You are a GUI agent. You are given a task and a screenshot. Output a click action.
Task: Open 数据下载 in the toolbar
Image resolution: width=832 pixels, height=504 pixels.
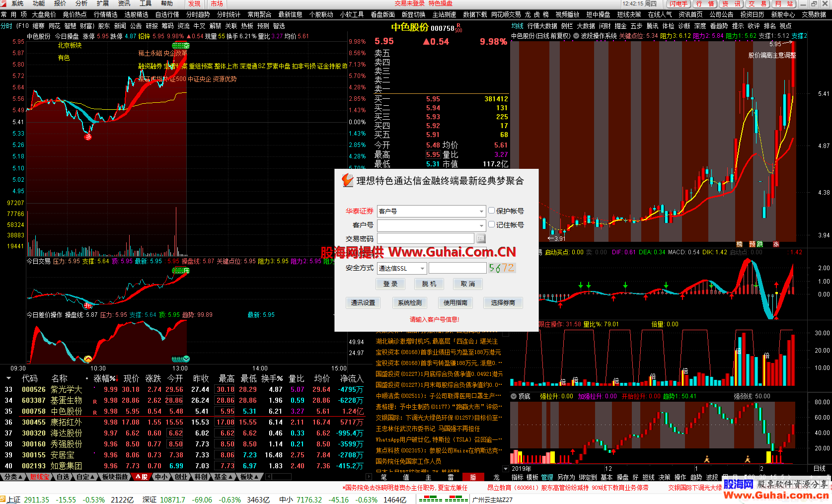pyautogui.click(x=475, y=14)
